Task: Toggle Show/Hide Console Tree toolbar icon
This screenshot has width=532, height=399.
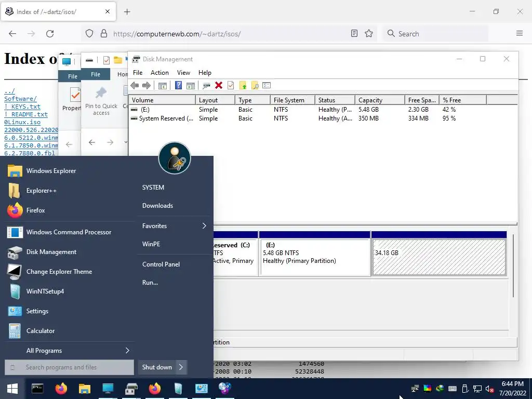Action: point(163,86)
